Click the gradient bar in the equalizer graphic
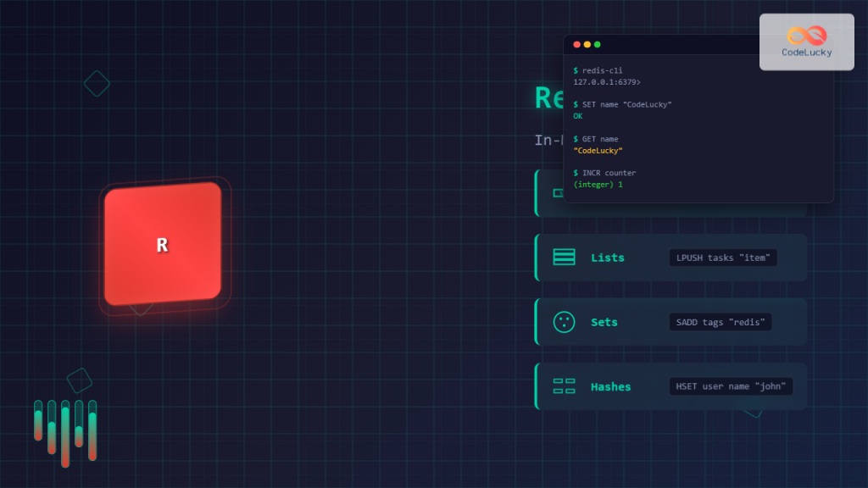 tap(65, 432)
